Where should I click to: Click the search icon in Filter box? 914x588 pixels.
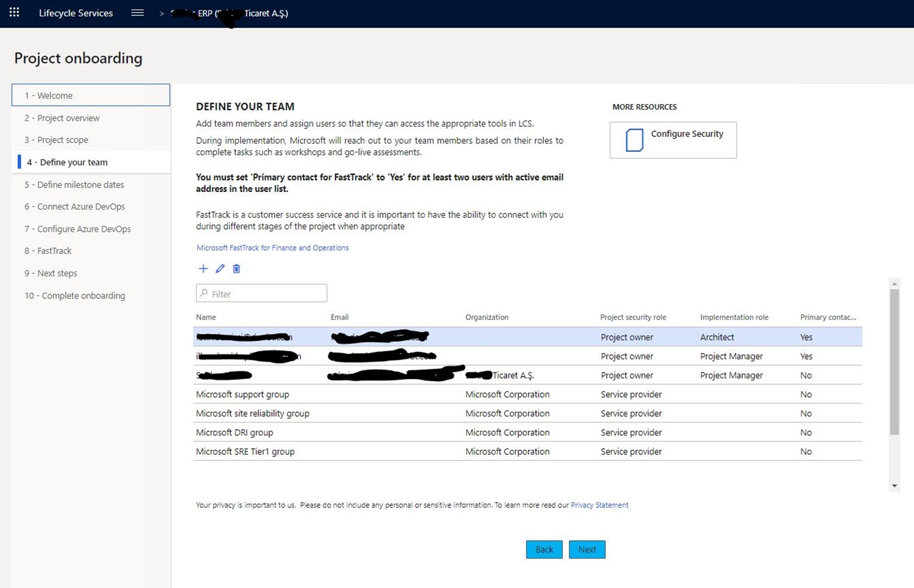tap(204, 293)
